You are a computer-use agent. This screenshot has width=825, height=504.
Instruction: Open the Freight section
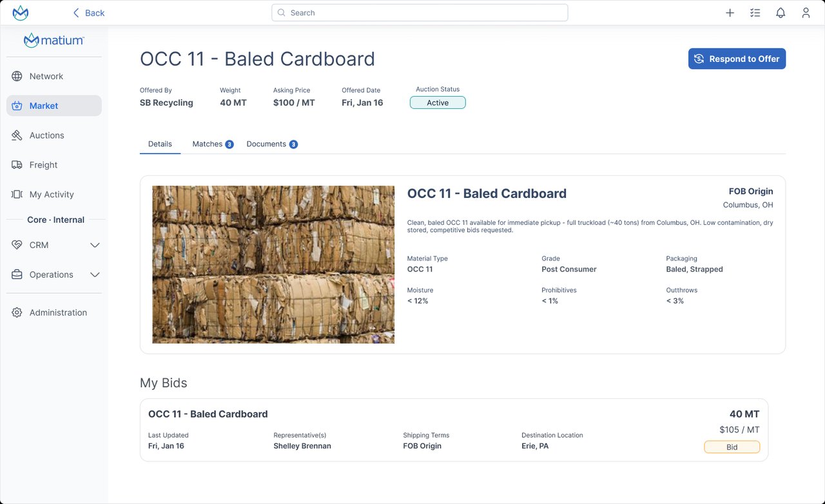[x=43, y=165]
